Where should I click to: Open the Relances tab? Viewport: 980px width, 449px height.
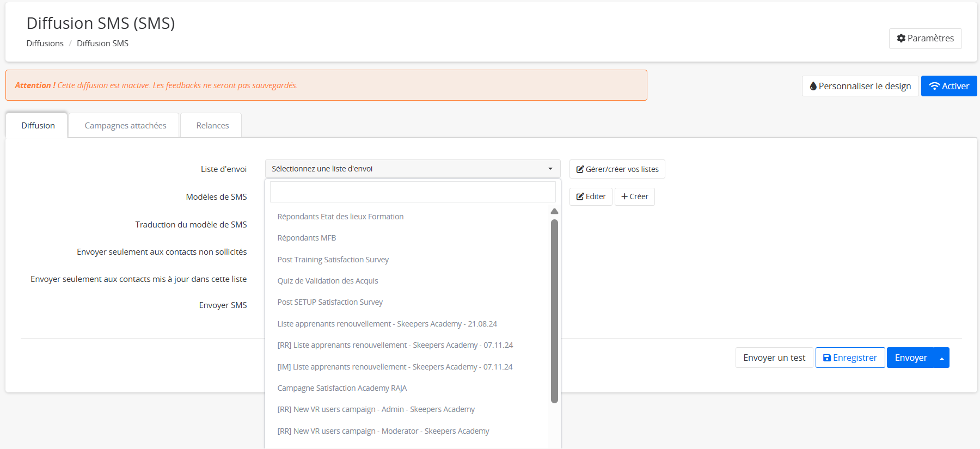pos(212,126)
